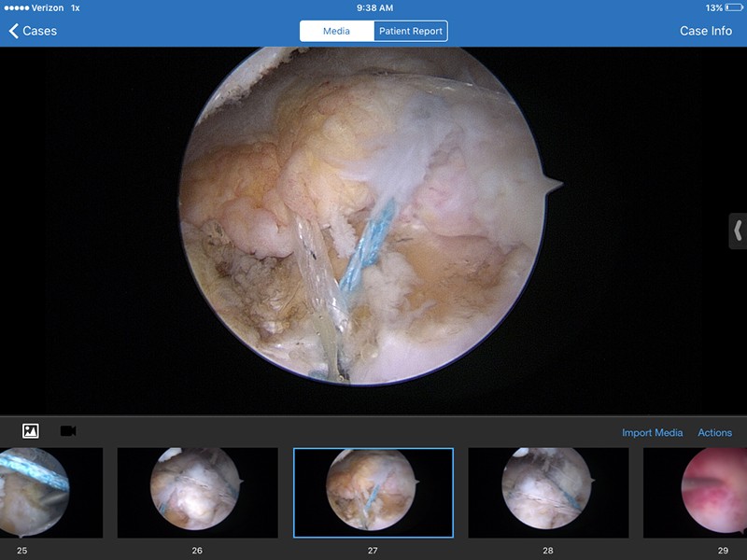Open the Actions menu
This screenshot has height=560, width=747.
[714, 432]
